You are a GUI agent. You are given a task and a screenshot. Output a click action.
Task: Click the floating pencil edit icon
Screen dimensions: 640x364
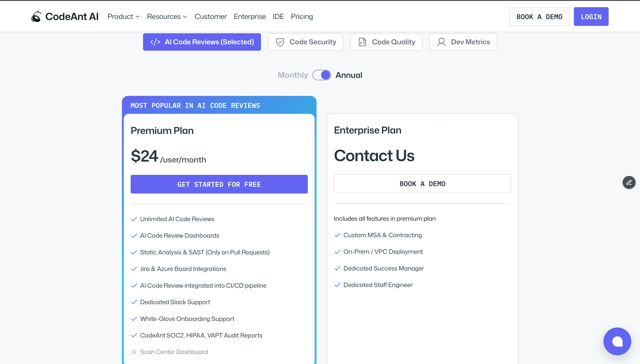[x=629, y=182]
